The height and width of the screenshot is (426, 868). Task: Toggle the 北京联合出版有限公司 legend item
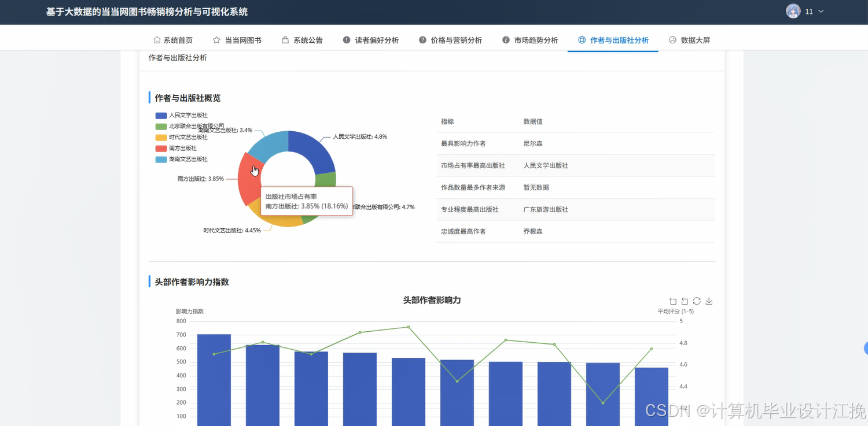[190, 126]
